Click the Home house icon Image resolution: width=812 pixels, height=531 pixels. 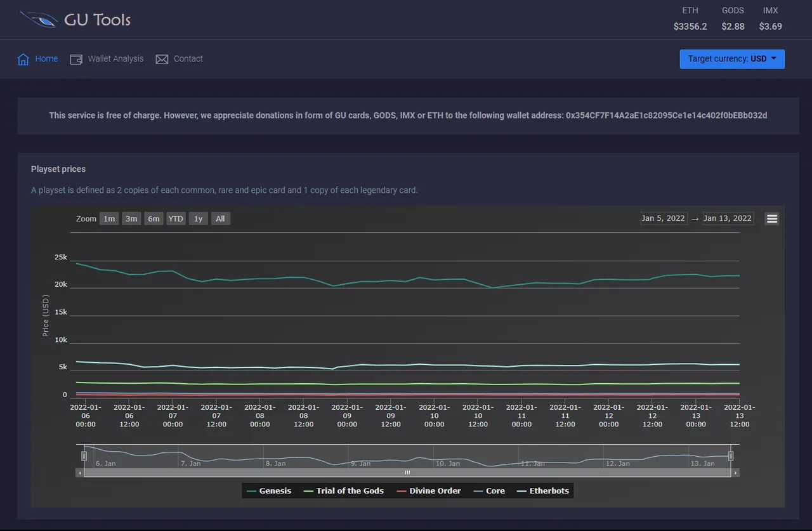tap(23, 60)
